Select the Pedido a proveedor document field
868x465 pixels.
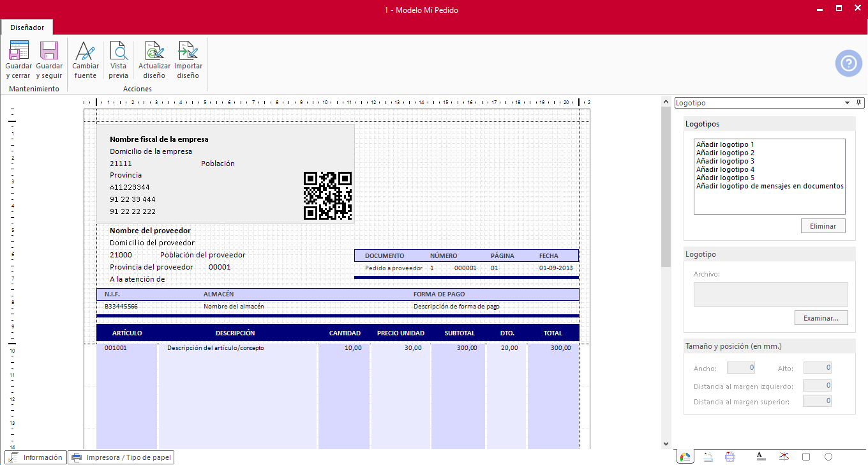tap(394, 268)
